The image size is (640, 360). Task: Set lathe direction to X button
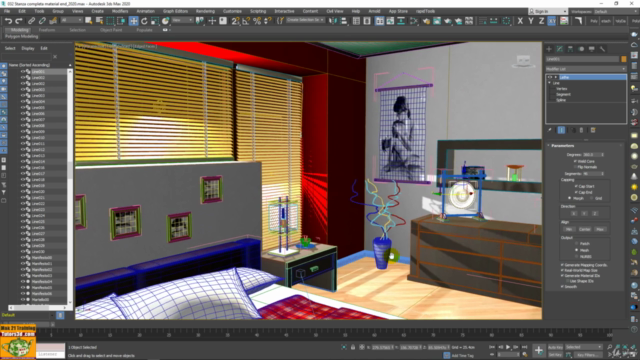point(574,213)
